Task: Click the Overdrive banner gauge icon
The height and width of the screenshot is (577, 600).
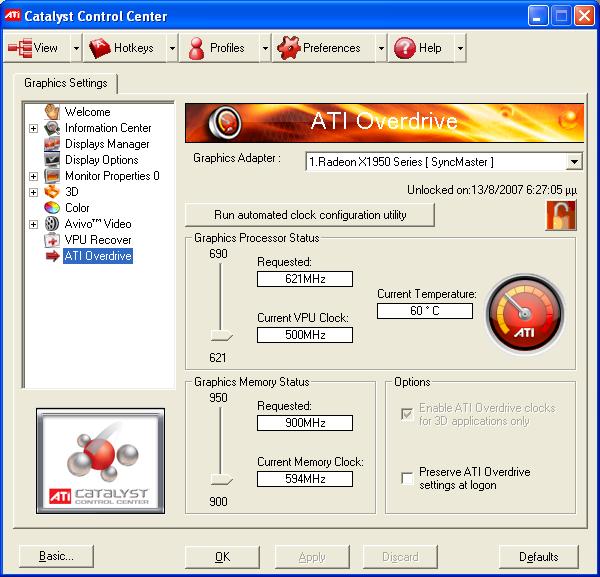Action: pyautogui.click(x=225, y=122)
